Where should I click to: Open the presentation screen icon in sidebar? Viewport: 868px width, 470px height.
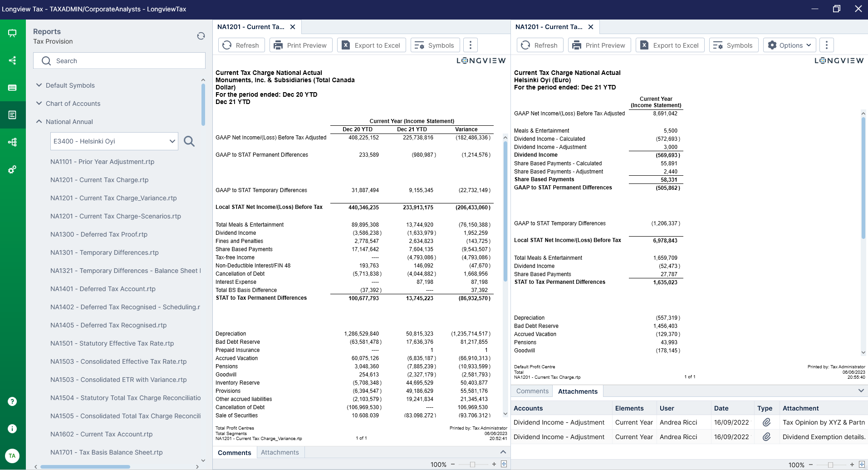[x=12, y=33]
